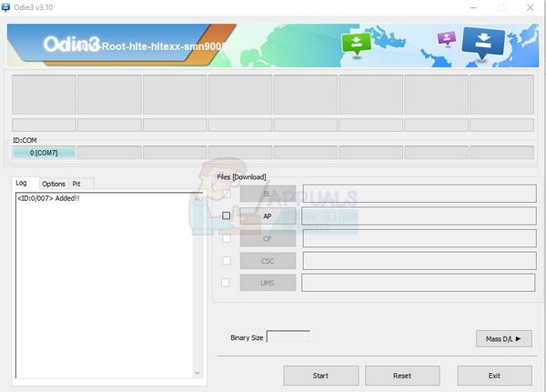Choose a file with the AP button
Screen dimensions: 546x392
point(268,216)
